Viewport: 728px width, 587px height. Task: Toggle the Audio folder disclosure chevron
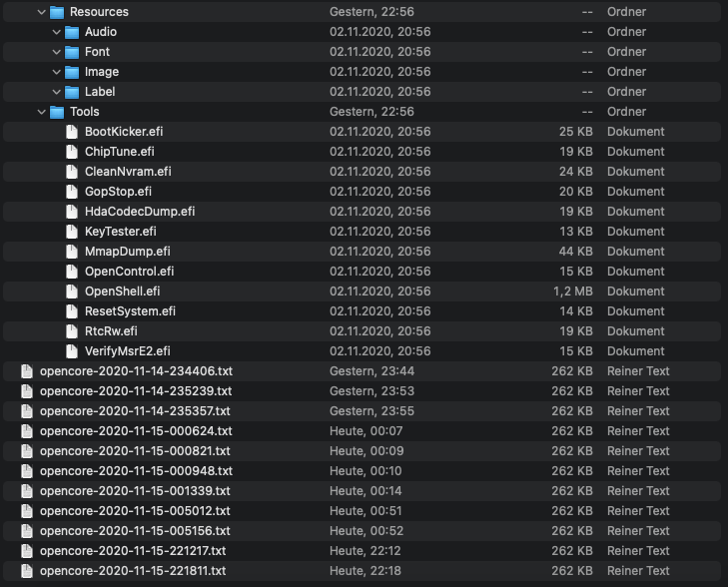point(57,32)
